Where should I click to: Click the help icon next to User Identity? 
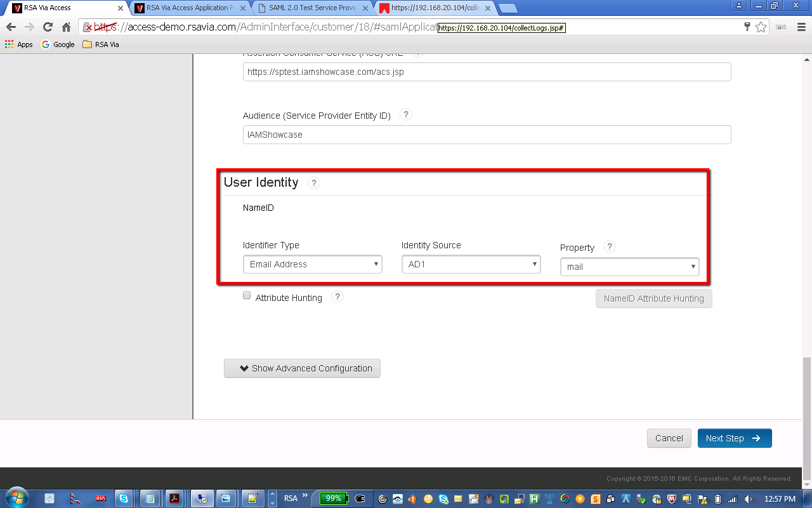(313, 183)
